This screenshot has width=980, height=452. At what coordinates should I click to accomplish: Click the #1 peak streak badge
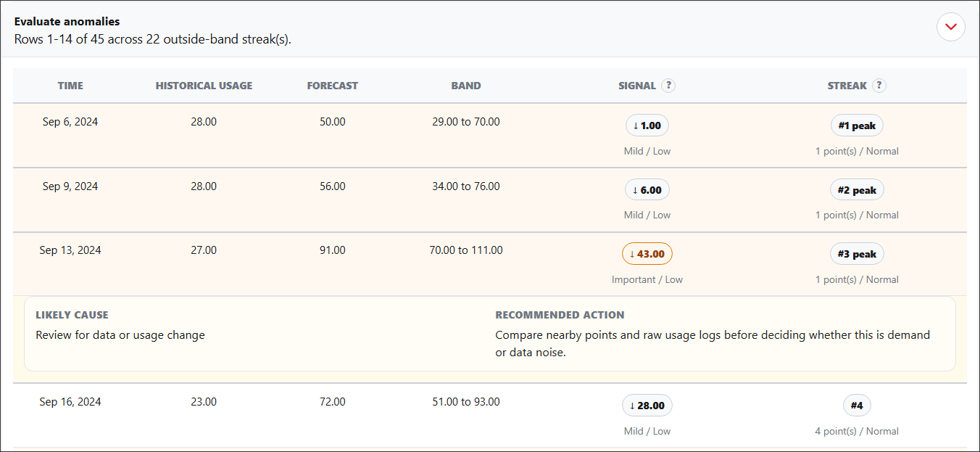857,126
